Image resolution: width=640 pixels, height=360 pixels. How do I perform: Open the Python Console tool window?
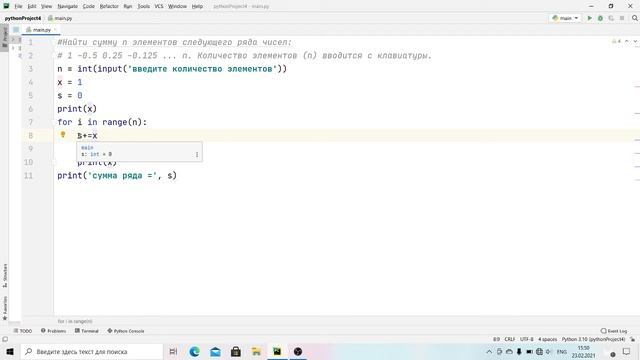126,331
